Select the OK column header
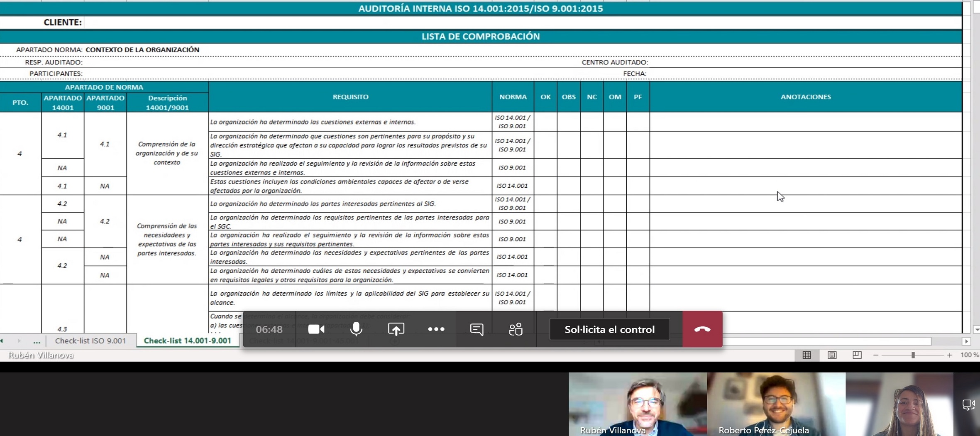 [x=545, y=97]
